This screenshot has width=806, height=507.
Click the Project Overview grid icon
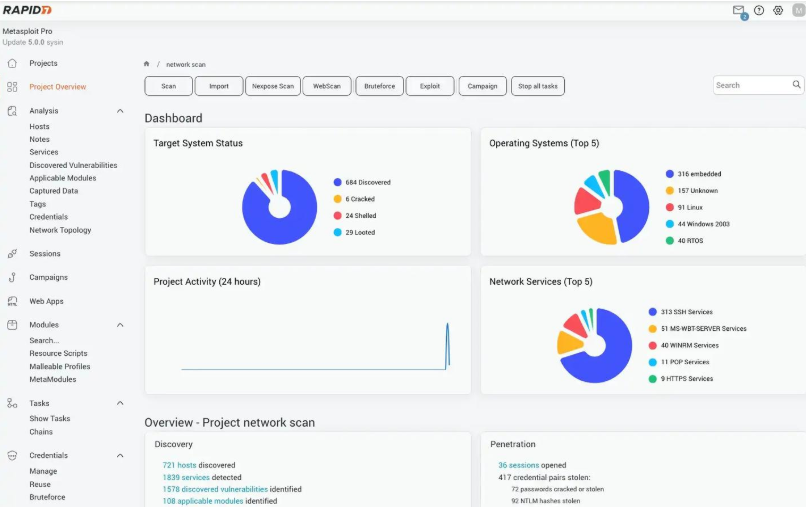click(x=12, y=87)
